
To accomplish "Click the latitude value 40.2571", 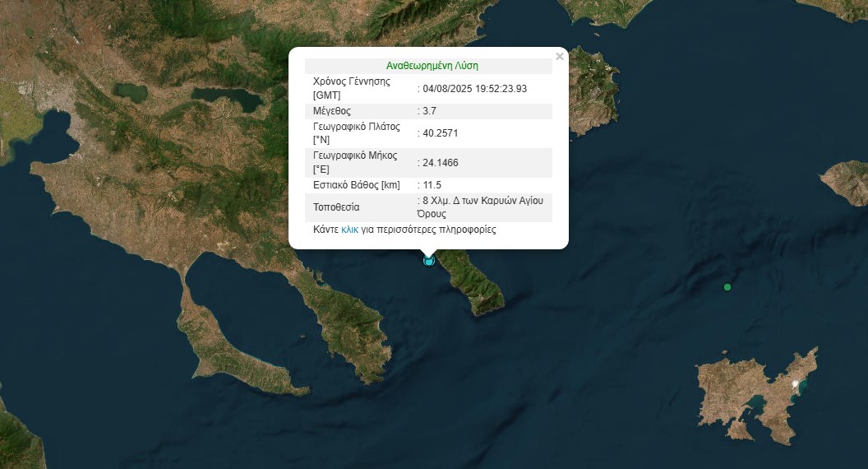I will 441,134.
